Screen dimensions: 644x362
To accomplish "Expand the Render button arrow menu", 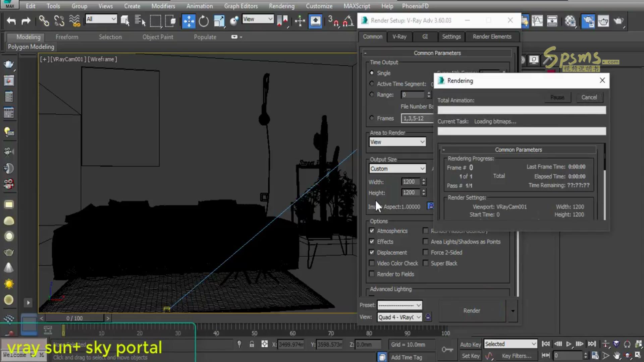I will click(x=513, y=311).
